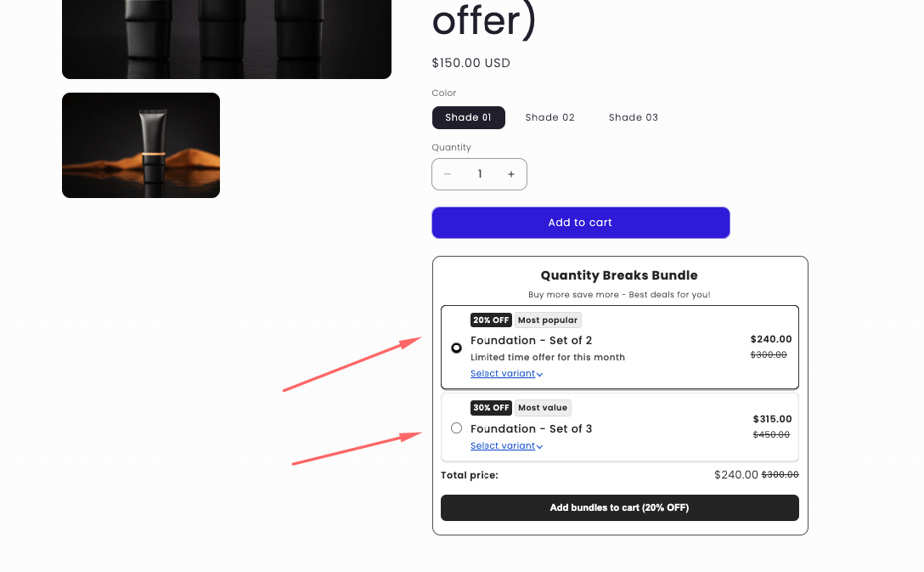Choose Shade 01 color option
Viewport: 924px width, 572px height.
click(x=468, y=117)
